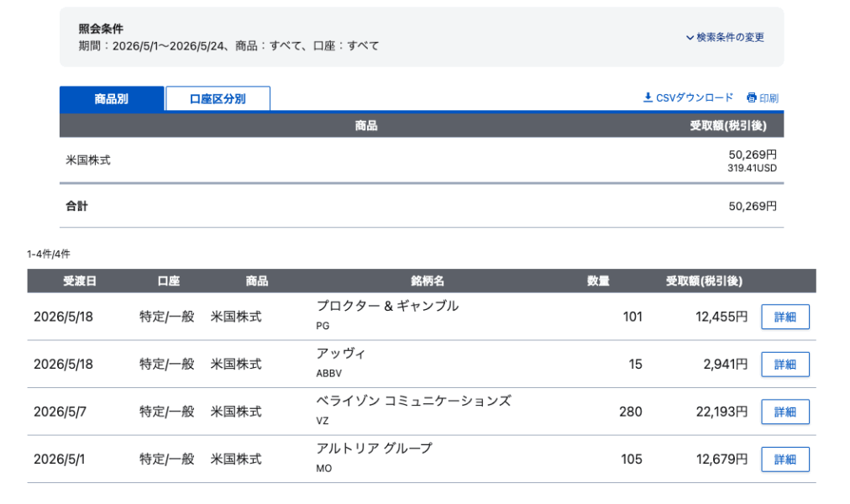Switch to the 口座区分別 tab
The height and width of the screenshot is (504, 850).
coord(218,98)
